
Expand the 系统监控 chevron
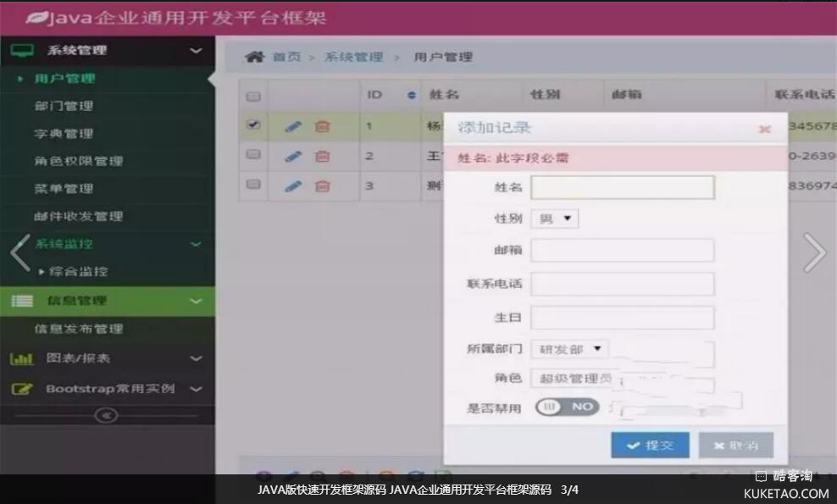click(196, 244)
